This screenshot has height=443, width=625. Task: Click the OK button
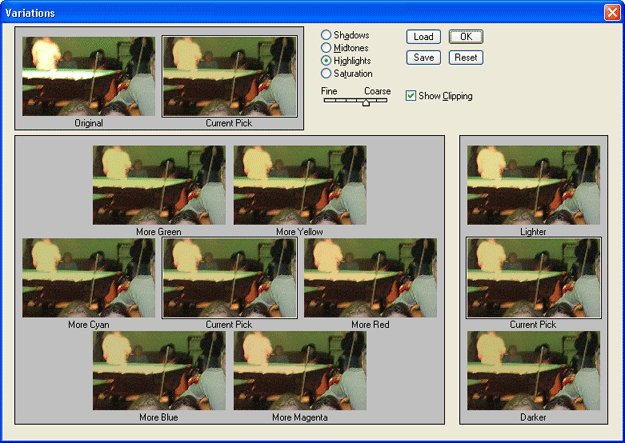[x=466, y=37]
